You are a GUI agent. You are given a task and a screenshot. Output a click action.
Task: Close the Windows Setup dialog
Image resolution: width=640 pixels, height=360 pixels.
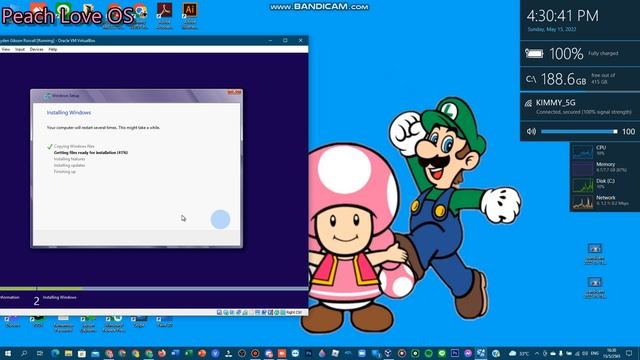234,92
